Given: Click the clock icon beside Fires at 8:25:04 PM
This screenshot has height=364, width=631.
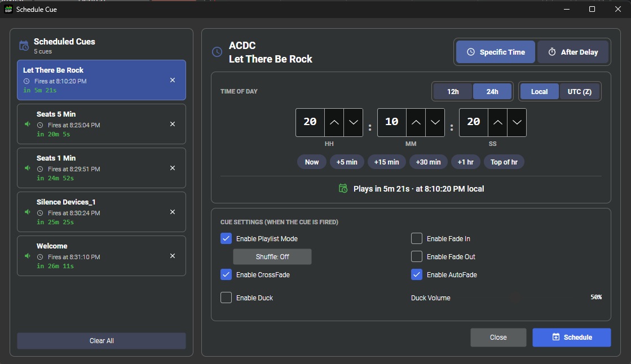Looking at the screenshot, I should [40, 125].
